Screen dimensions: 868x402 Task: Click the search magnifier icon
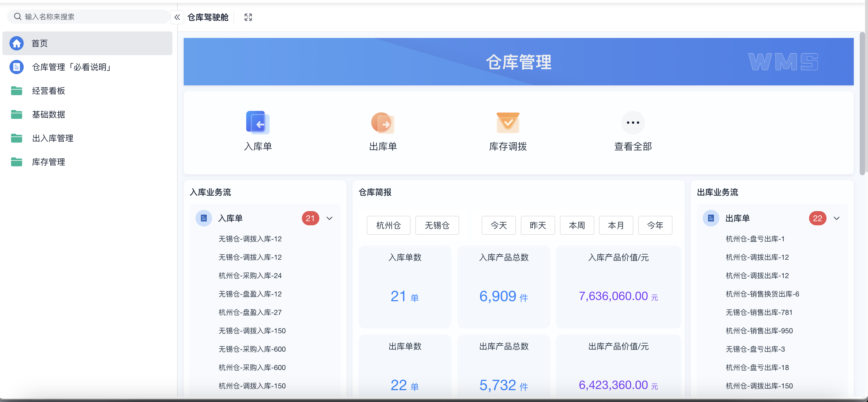17,16
